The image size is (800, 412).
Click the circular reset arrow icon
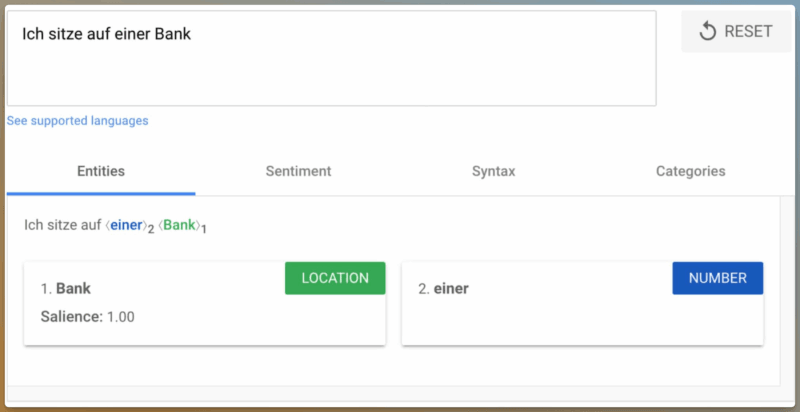[708, 32]
